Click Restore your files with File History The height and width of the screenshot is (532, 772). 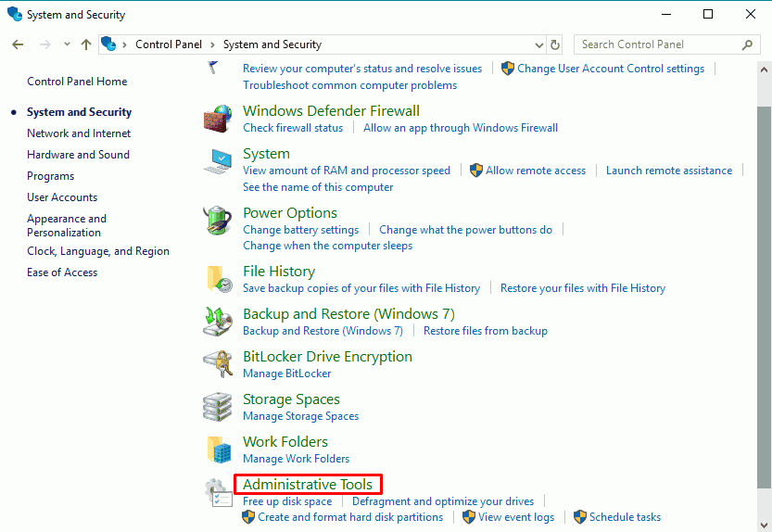[x=583, y=288]
